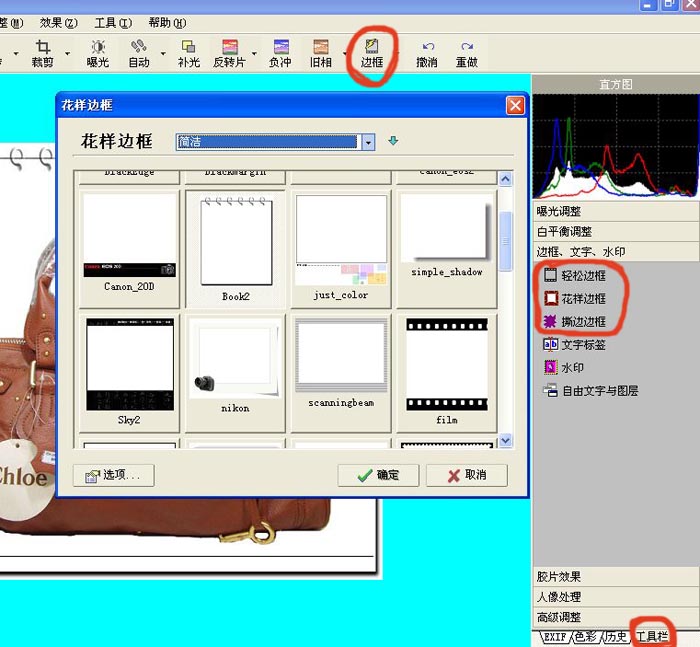Click the frame list scrollbar thumb
The height and width of the screenshot is (647, 700).
pos(505,241)
